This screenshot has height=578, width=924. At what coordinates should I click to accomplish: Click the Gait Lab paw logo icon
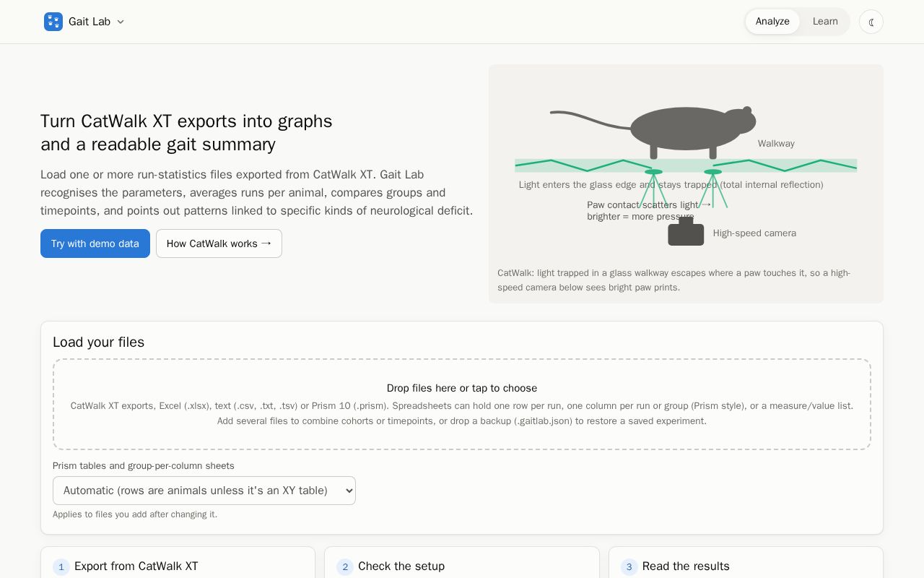click(53, 22)
